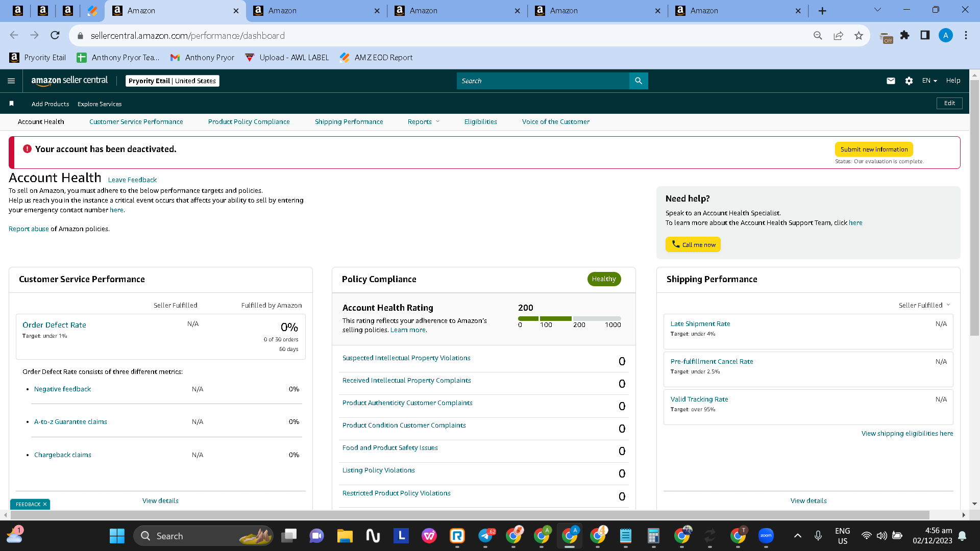Open File Explorer from the taskbar
The height and width of the screenshot is (551, 980).
(x=345, y=536)
